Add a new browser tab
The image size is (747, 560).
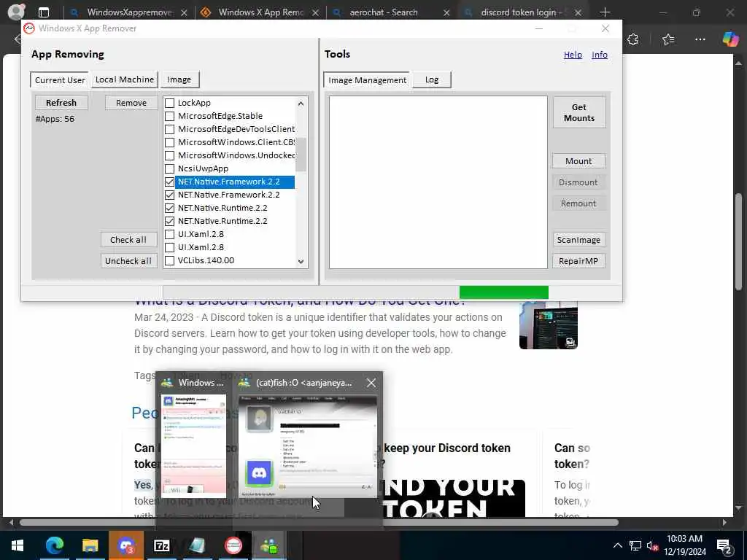(x=605, y=12)
